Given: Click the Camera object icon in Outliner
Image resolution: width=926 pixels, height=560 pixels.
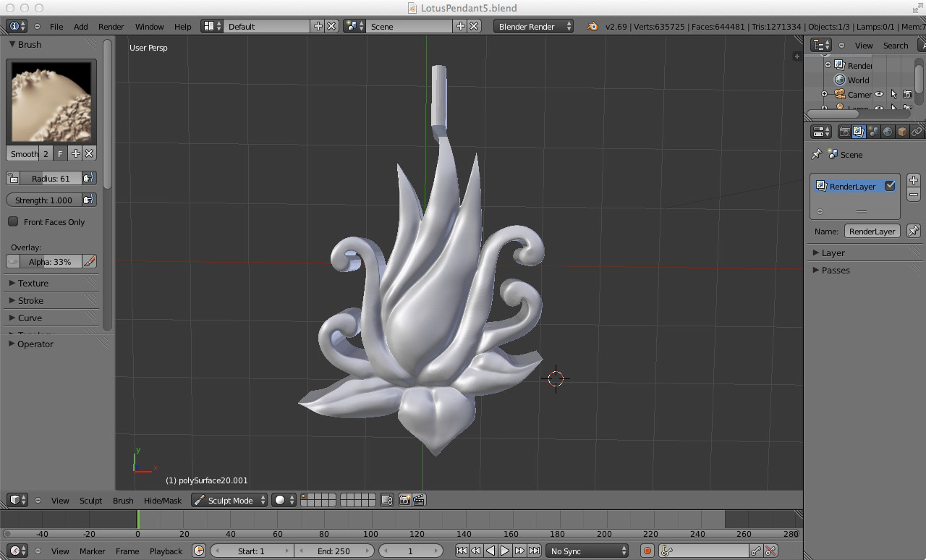Looking at the screenshot, I should coord(840,94).
